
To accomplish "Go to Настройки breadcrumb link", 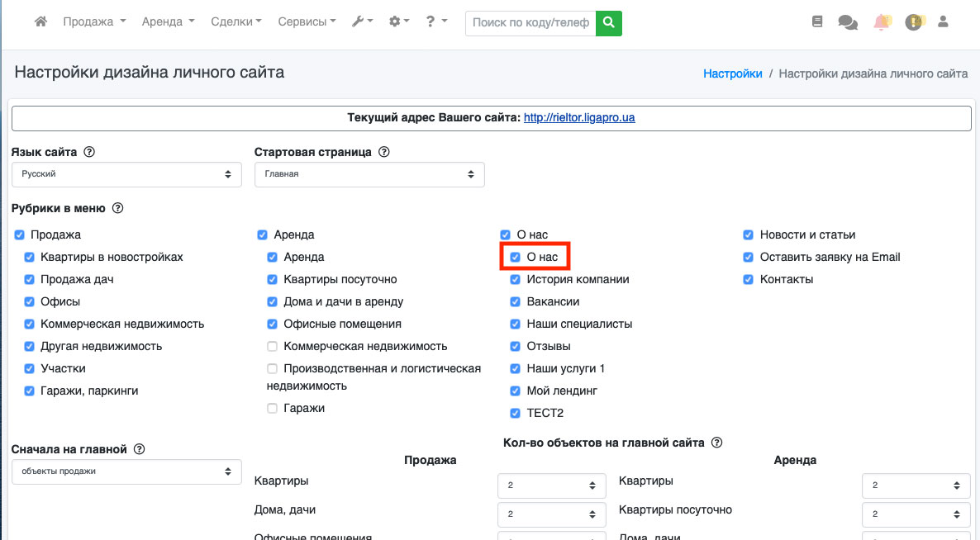I will coord(732,73).
